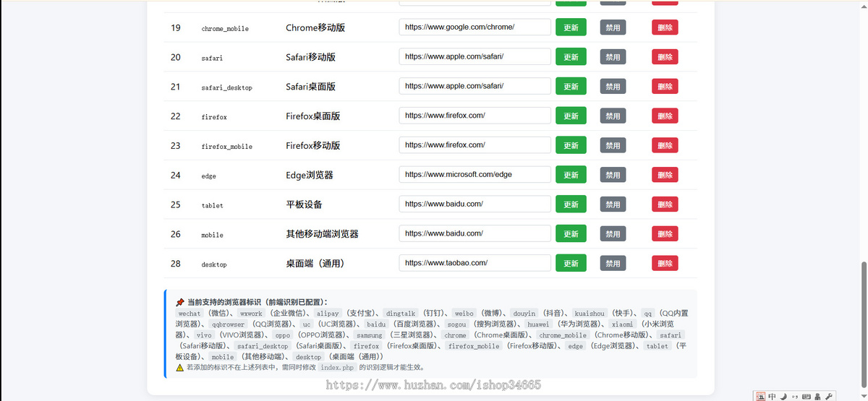Image resolution: width=868 pixels, height=401 pixels.
Task: Click the microsoft.com/edge URL field
Action: 475,174
